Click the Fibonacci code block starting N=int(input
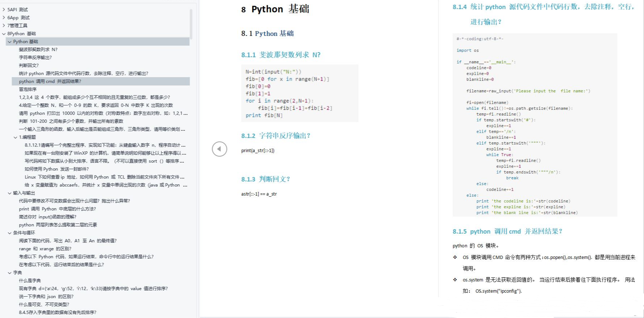 [300, 93]
